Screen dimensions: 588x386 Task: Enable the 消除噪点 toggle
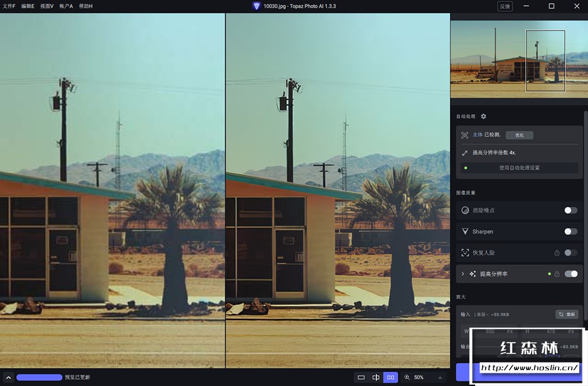coord(571,210)
